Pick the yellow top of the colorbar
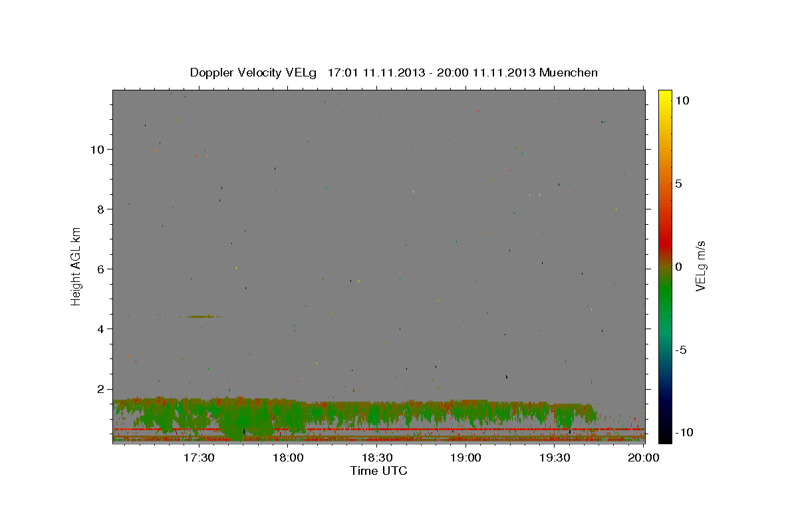The image size is (798, 532). [x=664, y=96]
